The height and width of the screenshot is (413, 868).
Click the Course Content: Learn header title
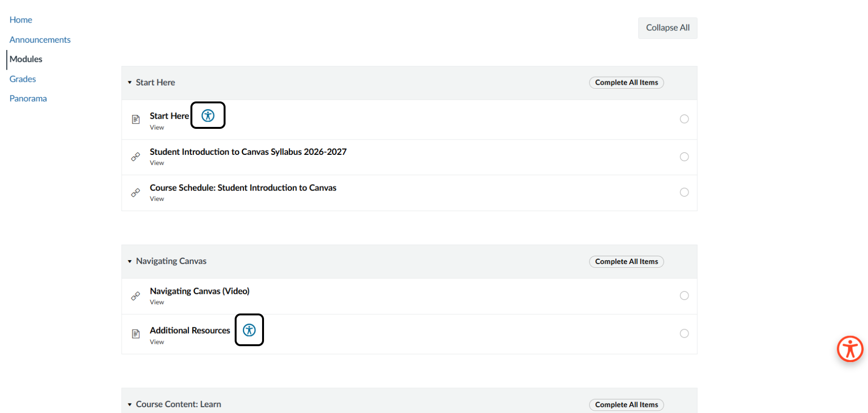tap(178, 404)
